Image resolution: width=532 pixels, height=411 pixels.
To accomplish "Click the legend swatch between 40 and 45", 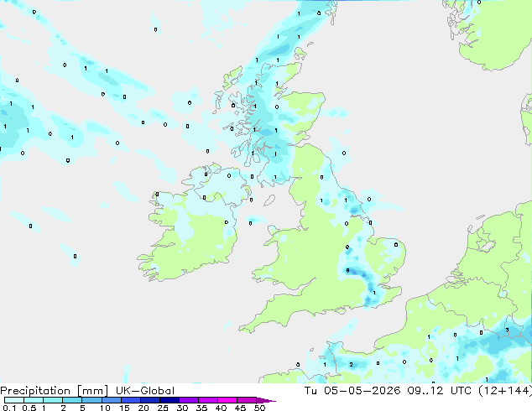I will [227, 400].
